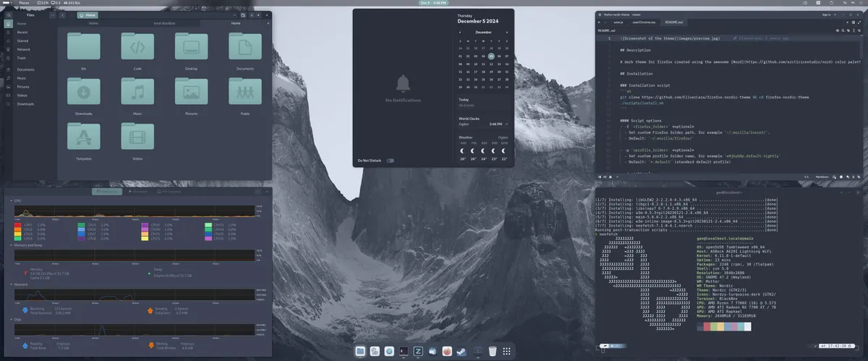
Task: Launch Firefox from the dock
Action: (448, 351)
